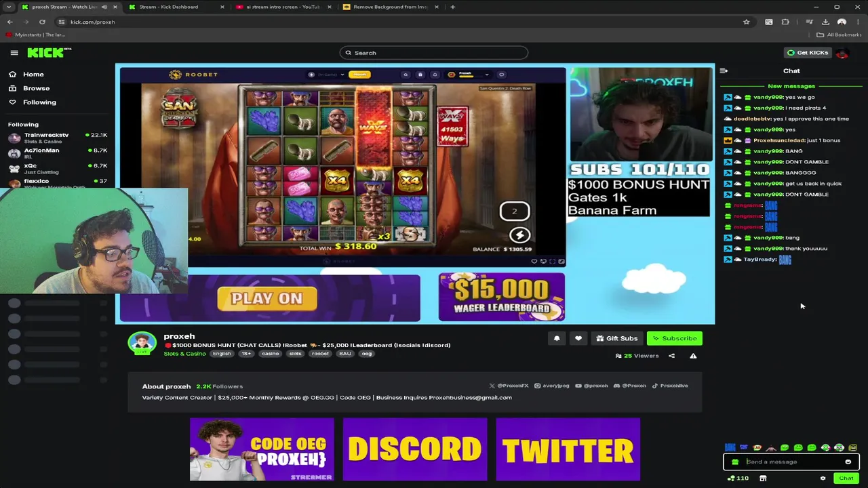This screenshot has width=868, height=488.
Task: Open proxeh's channel avatar
Action: point(142,343)
